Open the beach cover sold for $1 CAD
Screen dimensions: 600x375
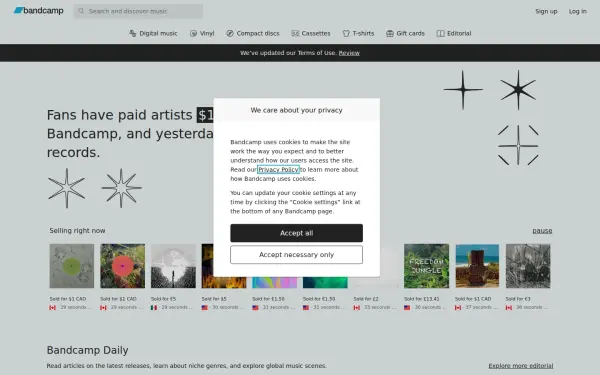[477, 266]
